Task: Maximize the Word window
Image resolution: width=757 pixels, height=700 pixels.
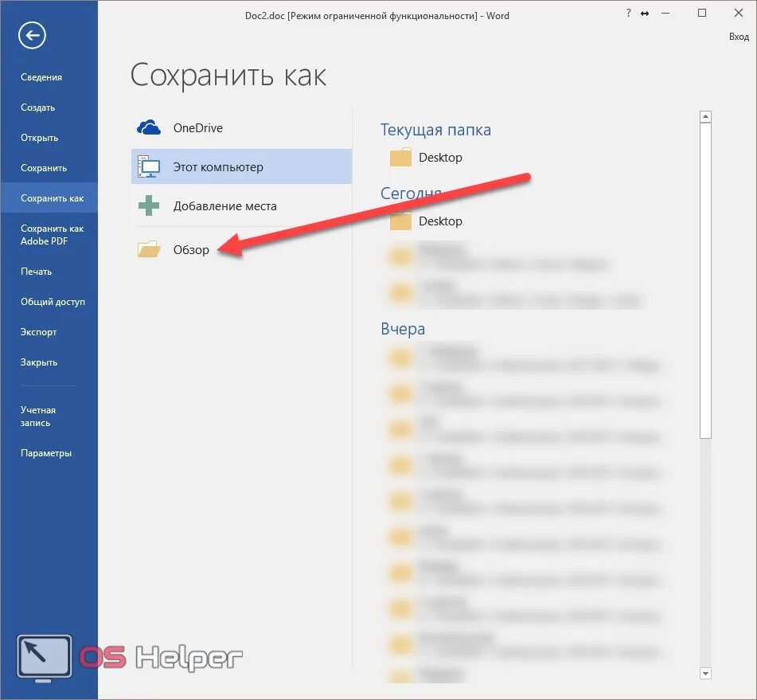Action: [x=702, y=13]
